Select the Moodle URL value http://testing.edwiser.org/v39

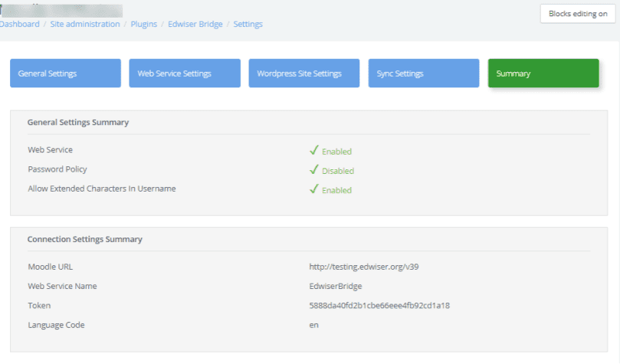pyautogui.click(x=364, y=267)
